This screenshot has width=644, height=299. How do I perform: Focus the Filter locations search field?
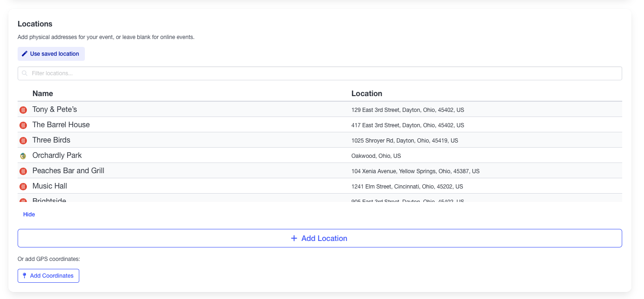pyautogui.click(x=325, y=73)
